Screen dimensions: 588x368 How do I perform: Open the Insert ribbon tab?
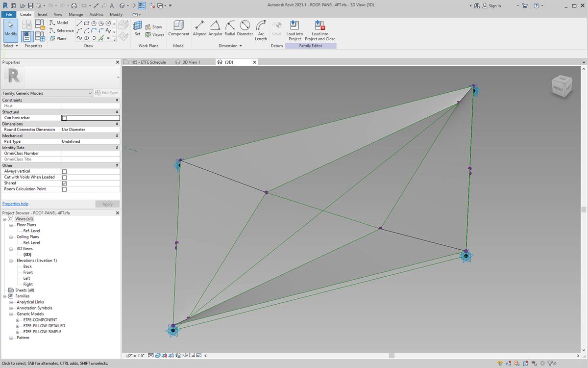pos(43,14)
